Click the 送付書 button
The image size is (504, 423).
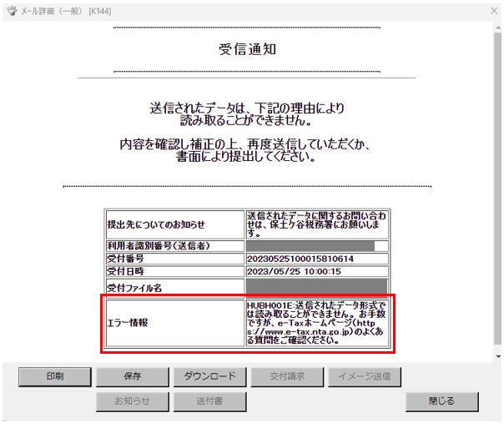point(208,401)
